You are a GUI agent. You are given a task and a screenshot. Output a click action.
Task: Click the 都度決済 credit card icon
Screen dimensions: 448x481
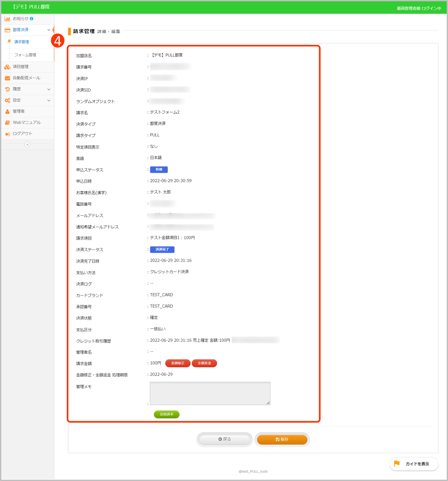(7, 30)
